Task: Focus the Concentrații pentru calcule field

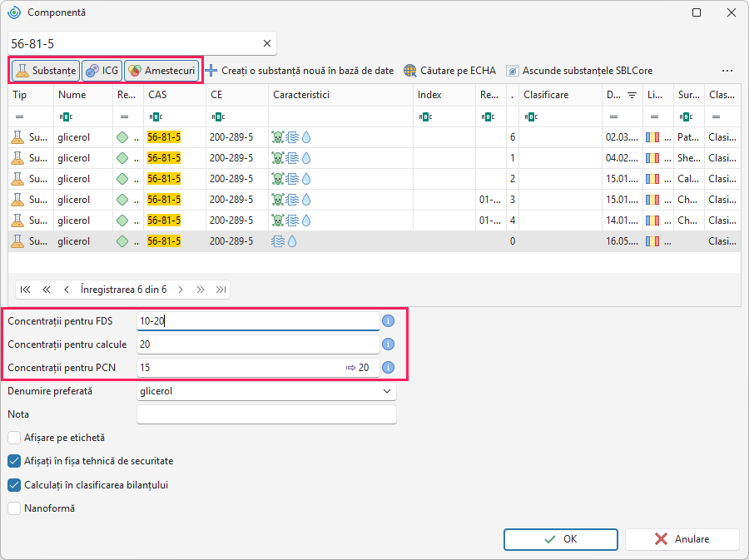Action: pos(258,344)
